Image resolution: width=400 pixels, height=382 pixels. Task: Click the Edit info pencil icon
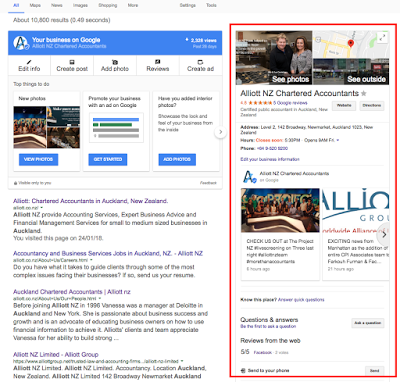(29, 62)
